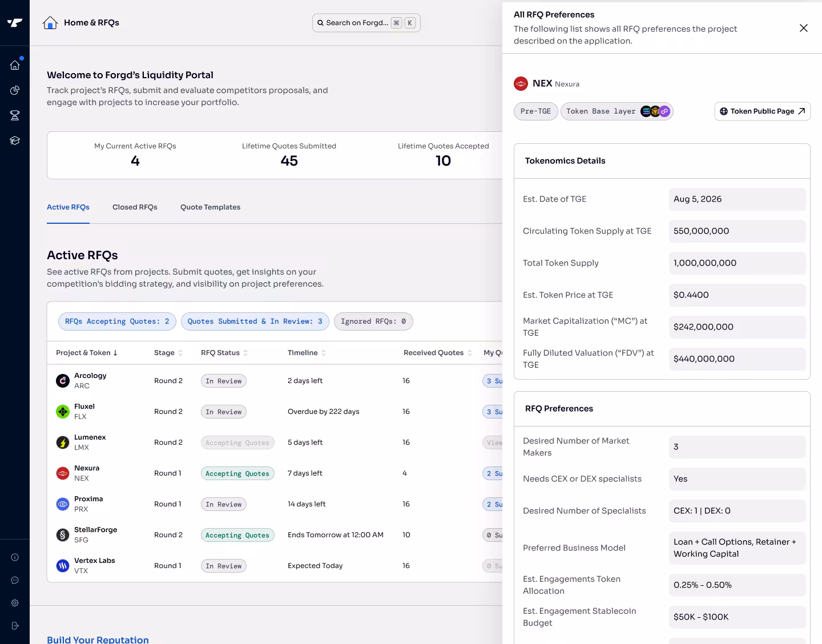Open settings gear in sidebar
This screenshot has height=644, width=822.
(15, 603)
